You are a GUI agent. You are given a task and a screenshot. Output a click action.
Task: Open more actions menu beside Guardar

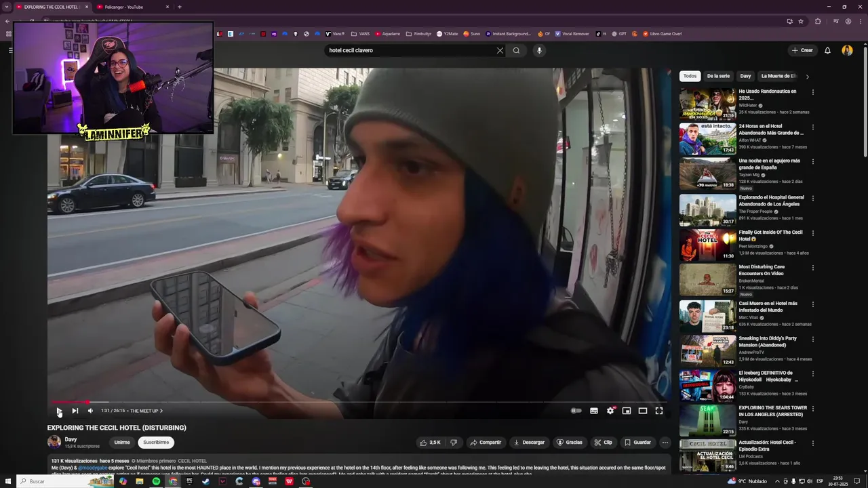click(x=665, y=443)
